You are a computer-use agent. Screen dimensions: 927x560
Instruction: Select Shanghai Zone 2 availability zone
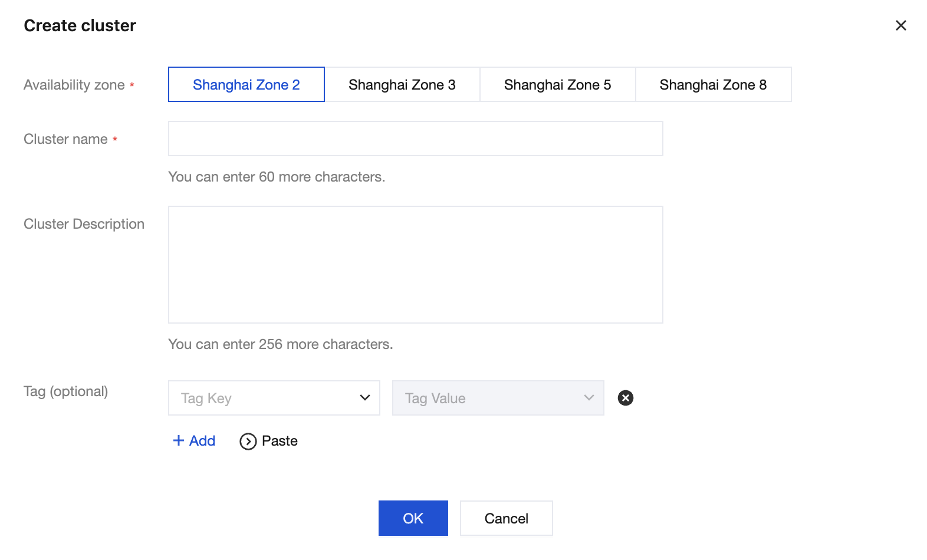click(246, 84)
